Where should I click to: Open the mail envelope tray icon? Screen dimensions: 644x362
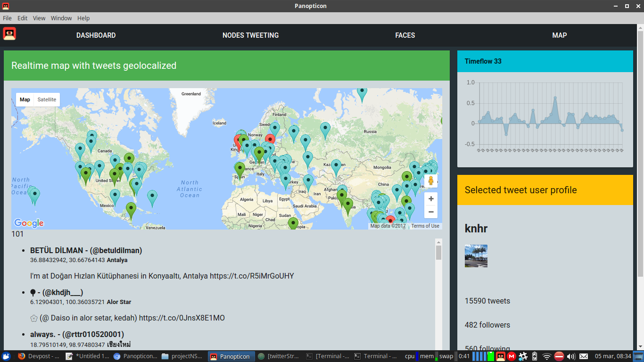(x=584, y=356)
